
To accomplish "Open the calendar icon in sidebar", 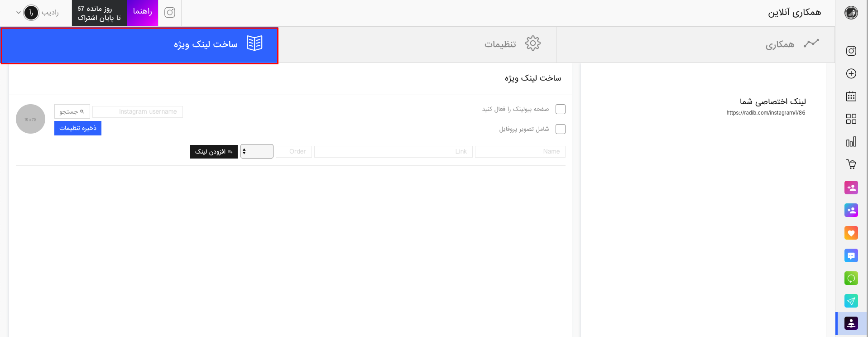I will click(851, 96).
